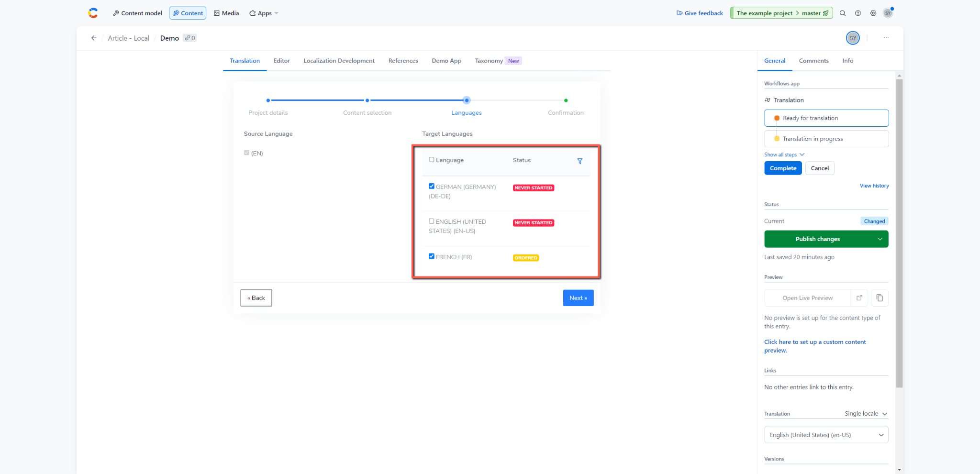The height and width of the screenshot is (474, 980).
Task: Open the Single locale dropdown
Action: click(x=866, y=414)
